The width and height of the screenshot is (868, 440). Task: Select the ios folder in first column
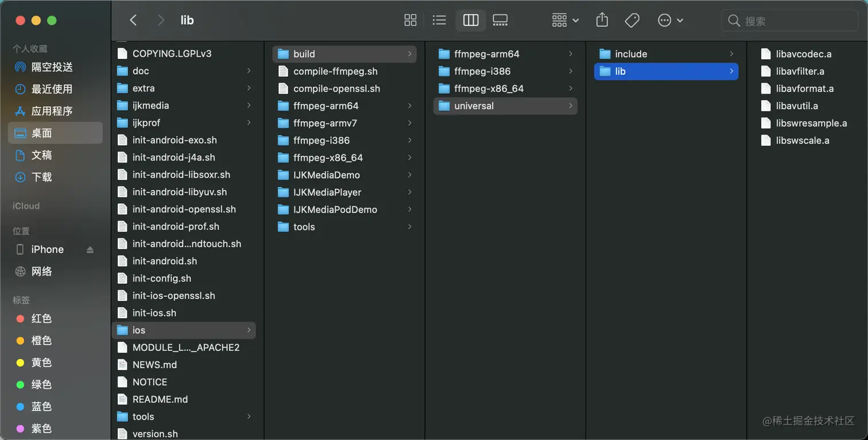tap(184, 330)
